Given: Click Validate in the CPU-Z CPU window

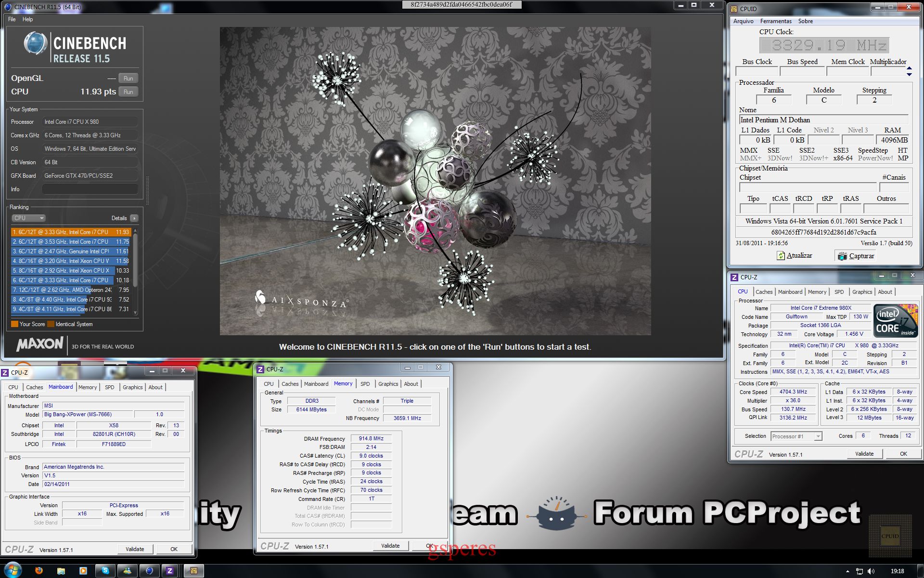Looking at the screenshot, I should pos(864,454).
